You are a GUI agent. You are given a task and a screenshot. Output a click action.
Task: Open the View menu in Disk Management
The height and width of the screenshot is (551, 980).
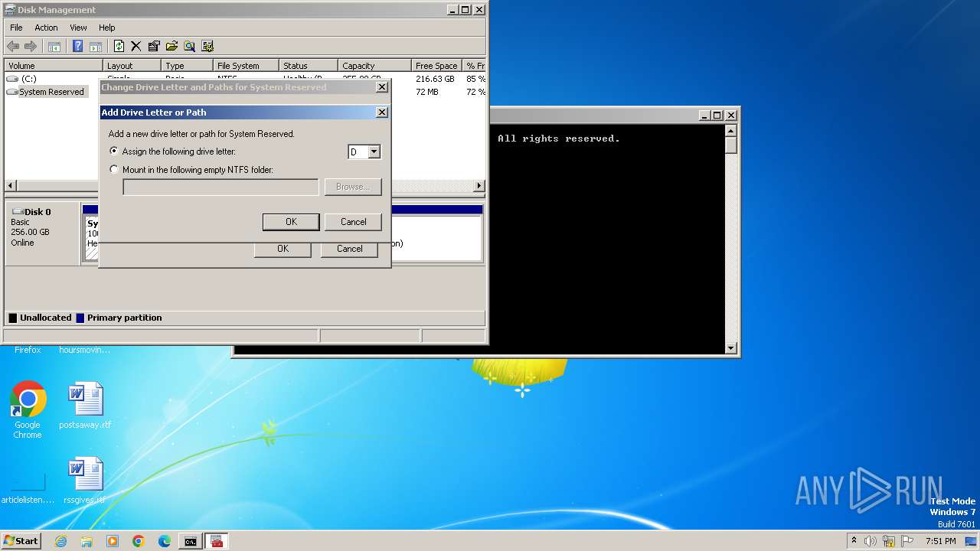(78, 28)
